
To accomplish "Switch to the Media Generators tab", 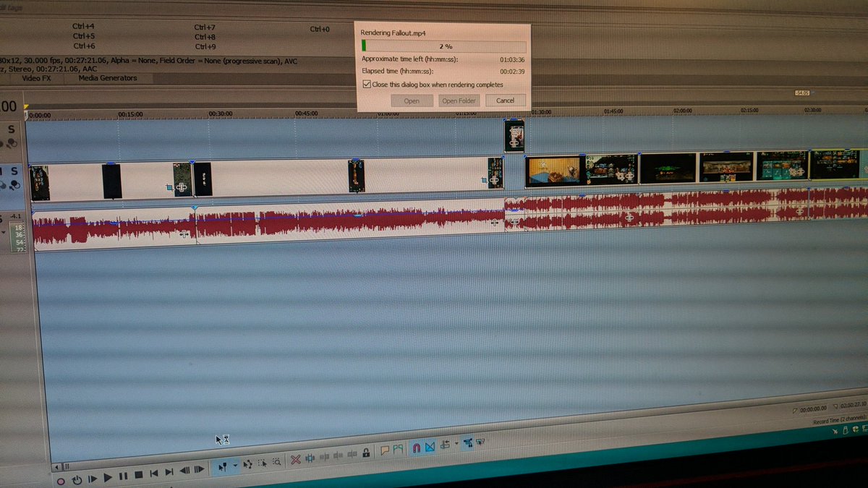I will point(108,77).
